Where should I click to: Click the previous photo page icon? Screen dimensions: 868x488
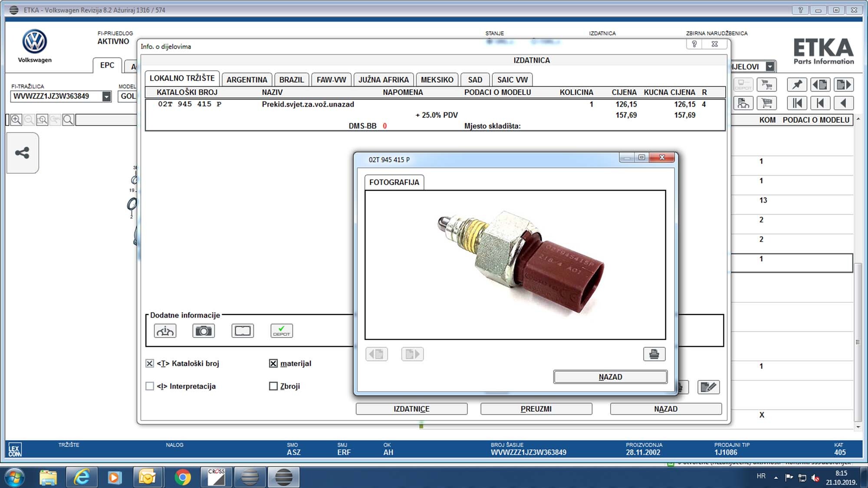coord(377,354)
